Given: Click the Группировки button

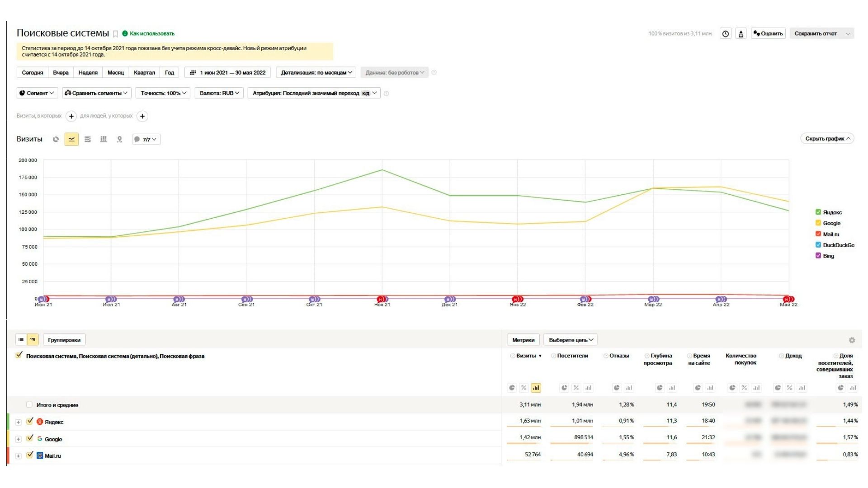Looking at the screenshot, I should [x=64, y=340].
